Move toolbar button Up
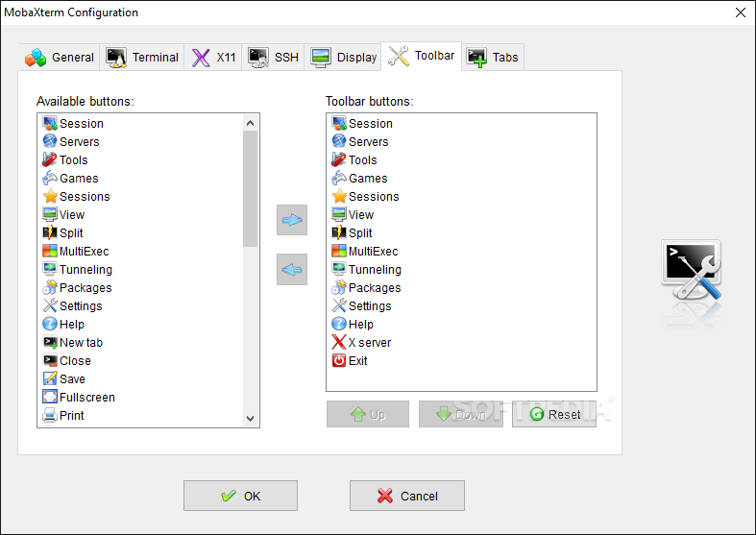Image resolution: width=756 pixels, height=535 pixels. tap(368, 414)
